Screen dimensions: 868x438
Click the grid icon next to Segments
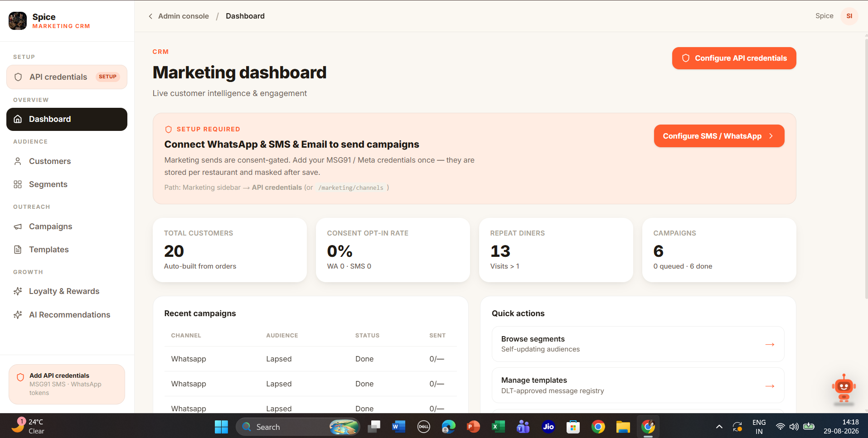18,184
